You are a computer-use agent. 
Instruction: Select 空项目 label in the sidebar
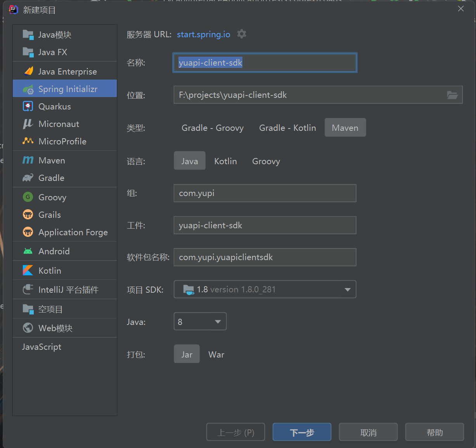pos(50,309)
